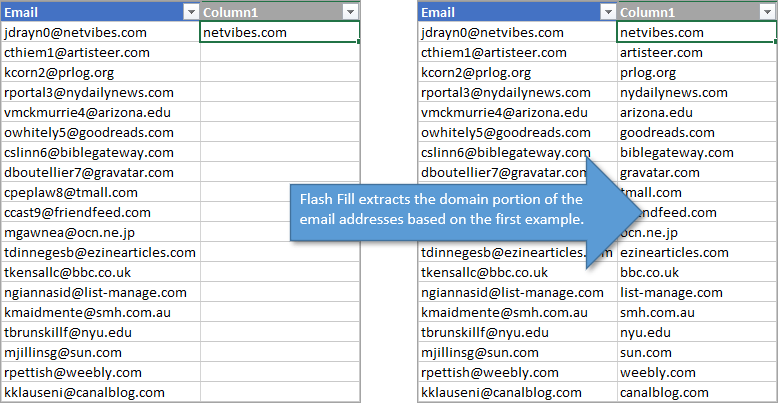
Task: Open the Column1 filter dropdown in right table
Action: 766,12
